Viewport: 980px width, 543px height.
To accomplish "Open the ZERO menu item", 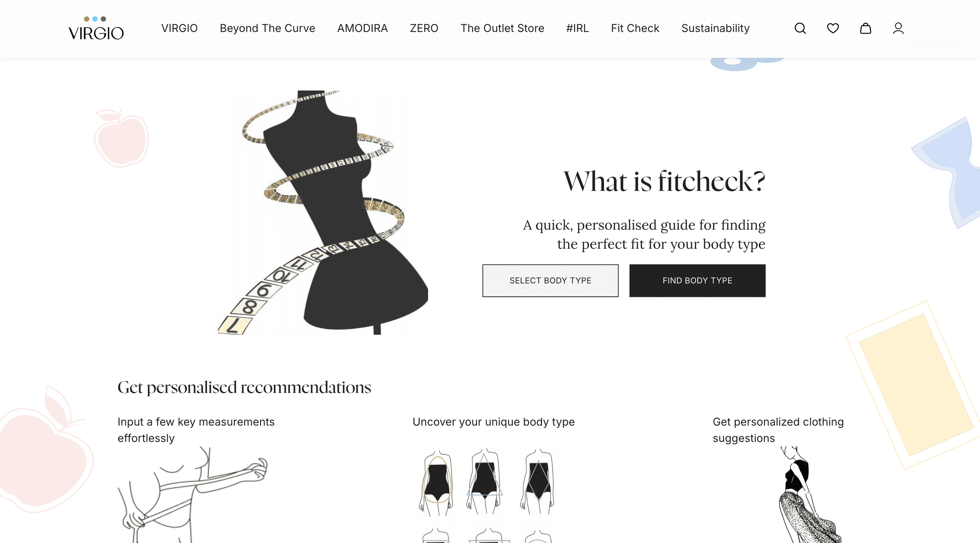I will click(x=424, y=28).
